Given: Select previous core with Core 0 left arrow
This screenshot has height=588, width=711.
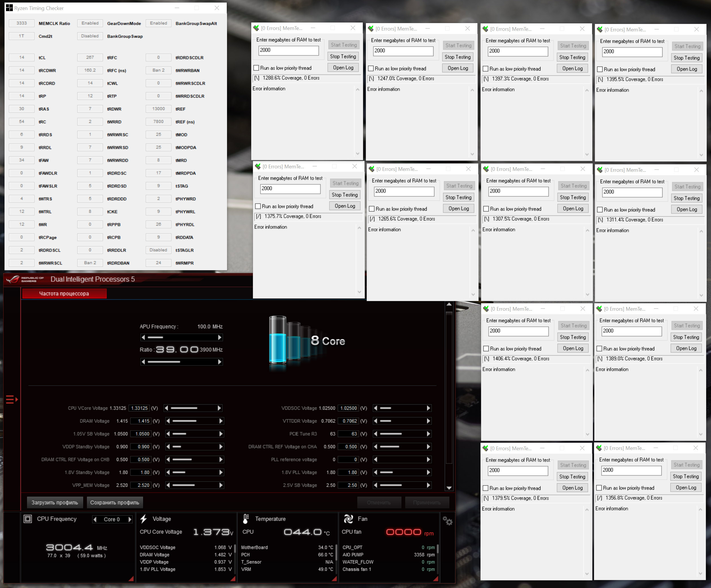Looking at the screenshot, I should point(95,520).
